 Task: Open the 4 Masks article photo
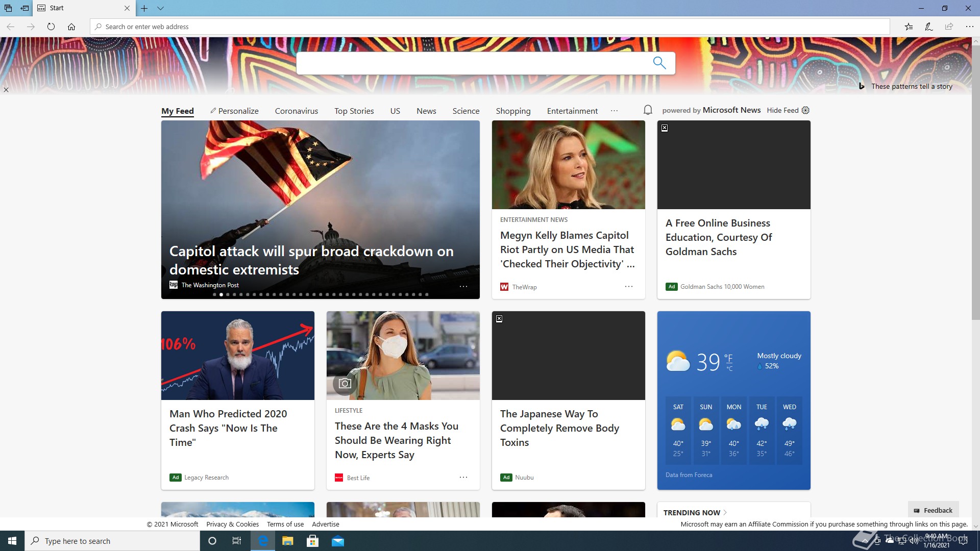tap(403, 356)
